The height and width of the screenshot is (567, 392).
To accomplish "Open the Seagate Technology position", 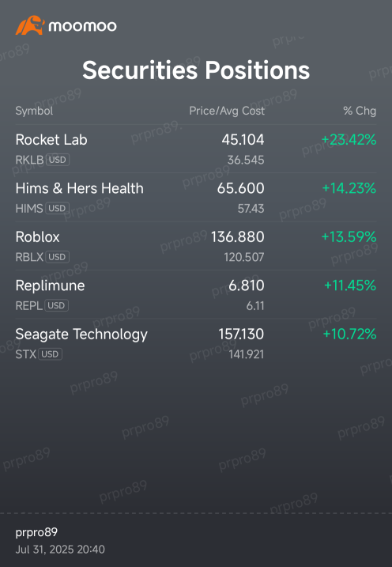I will click(x=196, y=342).
